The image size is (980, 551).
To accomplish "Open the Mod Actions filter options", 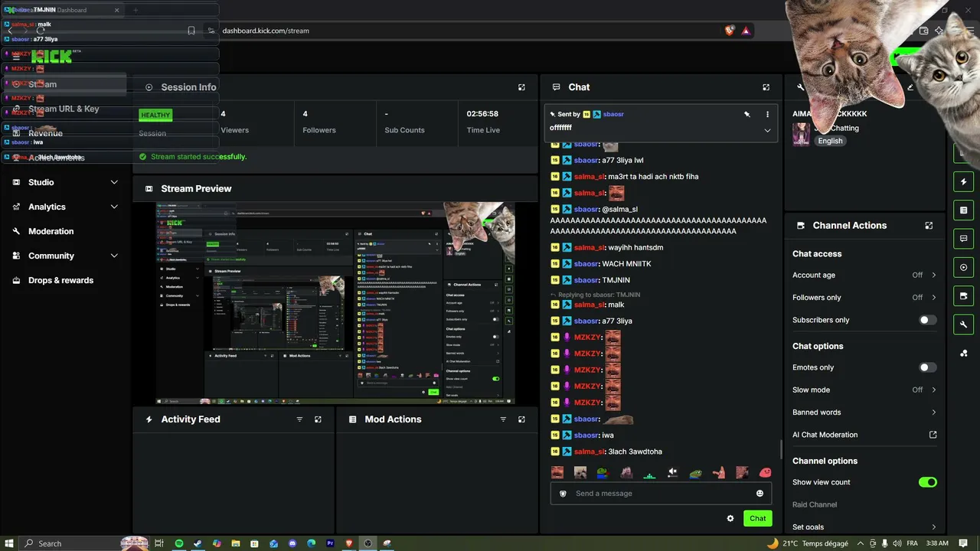I will pyautogui.click(x=503, y=419).
